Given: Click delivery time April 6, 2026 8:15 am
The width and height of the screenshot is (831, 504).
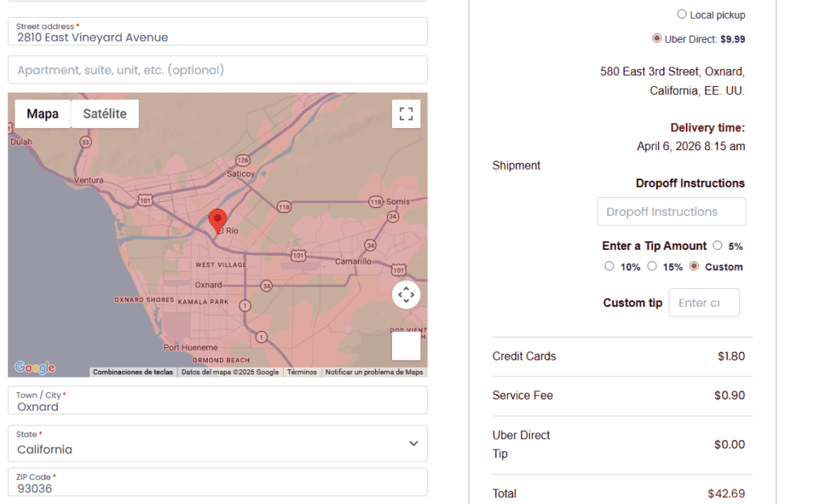Looking at the screenshot, I should [x=691, y=146].
